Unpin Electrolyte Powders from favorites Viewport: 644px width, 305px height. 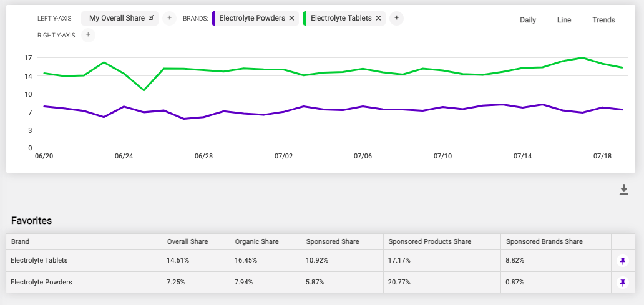[623, 283]
